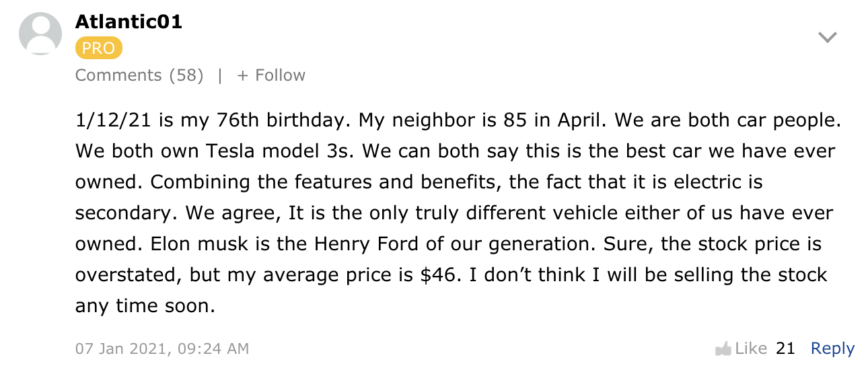
Task: Click the Like text label
Action: 751,349
